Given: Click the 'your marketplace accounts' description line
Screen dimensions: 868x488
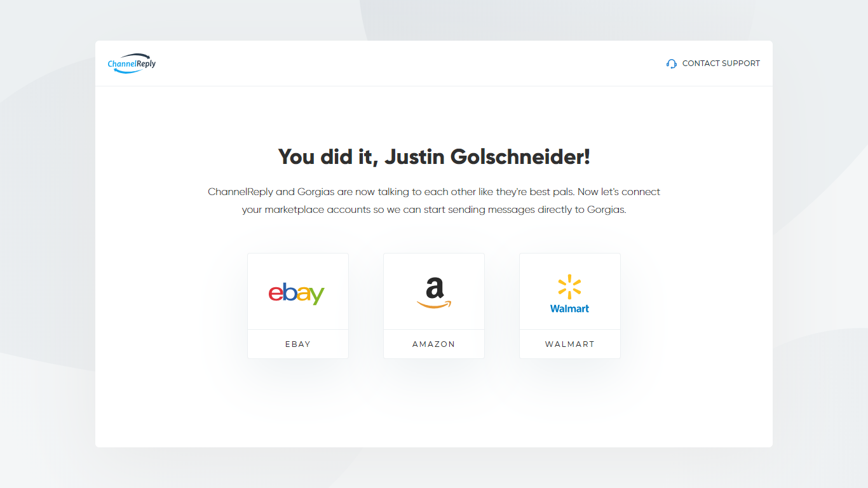Looking at the screenshot, I should (x=434, y=210).
